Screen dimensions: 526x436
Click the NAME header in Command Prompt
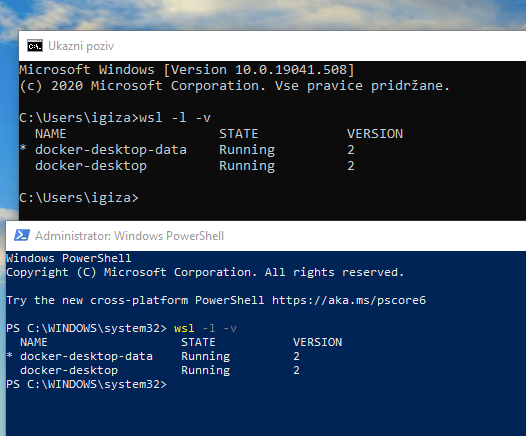coord(51,134)
